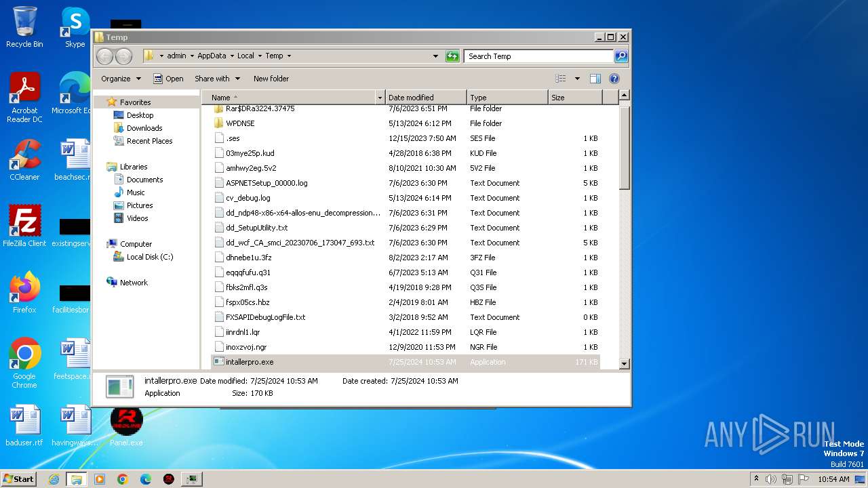The image size is (868, 488).
Task: Open Local Disk (C:) in navigation pane
Action: (149, 257)
